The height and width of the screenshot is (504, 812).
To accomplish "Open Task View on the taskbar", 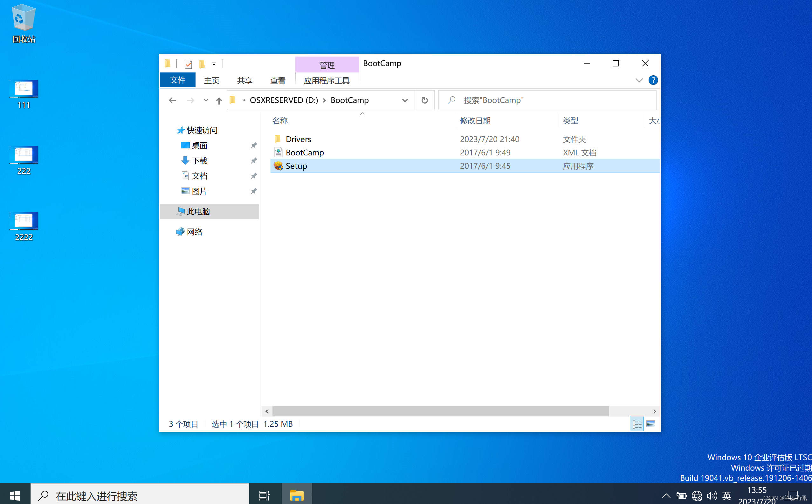I will coord(264,495).
